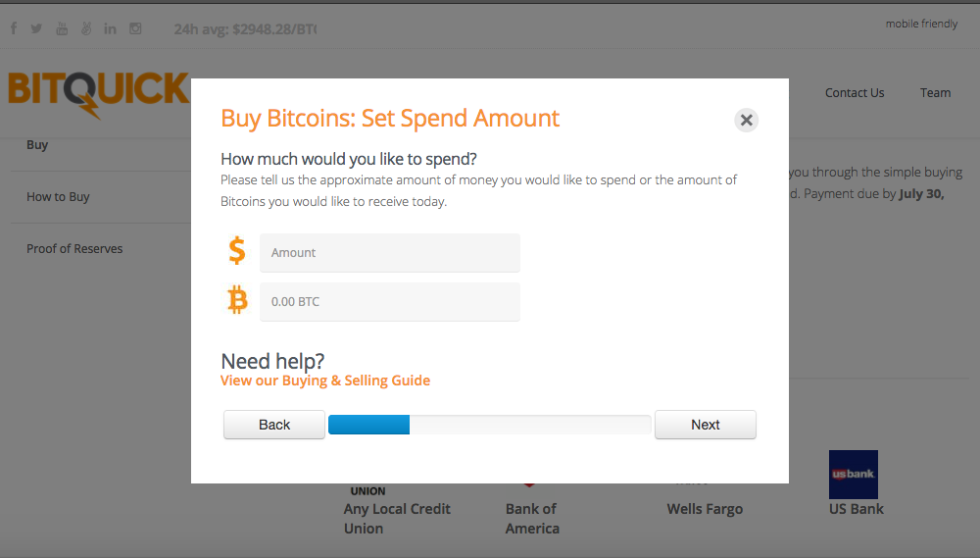Select the US Bank logo thumbnail
The width and height of the screenshot is (980, 558).
point(854,475)
